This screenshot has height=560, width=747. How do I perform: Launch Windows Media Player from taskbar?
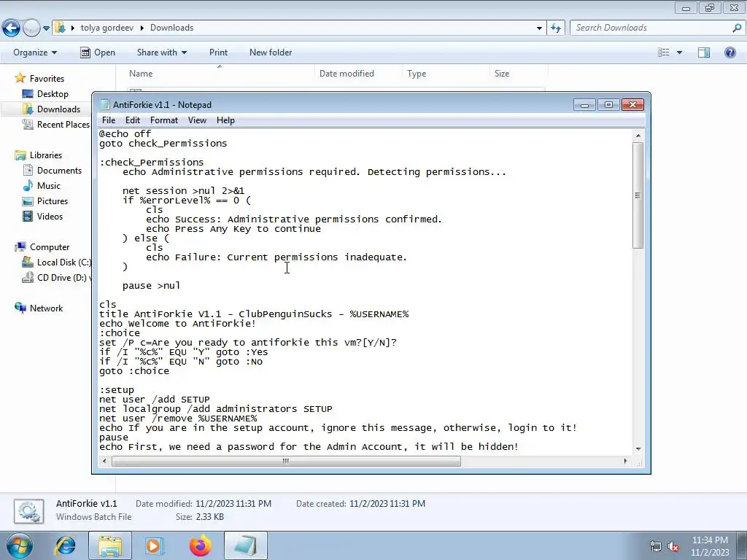coord(154,545)
